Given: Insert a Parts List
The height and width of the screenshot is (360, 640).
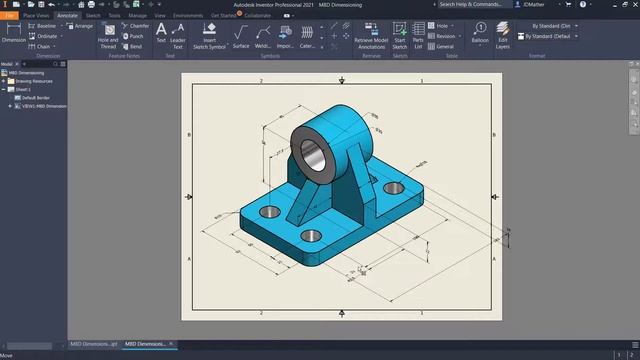Looking at the screenshot, I should coord(418,36).
